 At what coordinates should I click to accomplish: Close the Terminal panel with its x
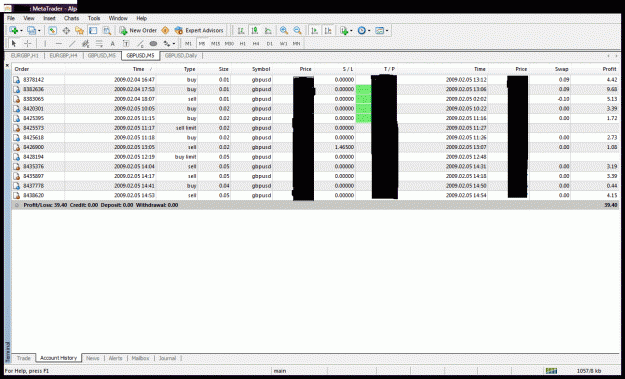point(8,65)
